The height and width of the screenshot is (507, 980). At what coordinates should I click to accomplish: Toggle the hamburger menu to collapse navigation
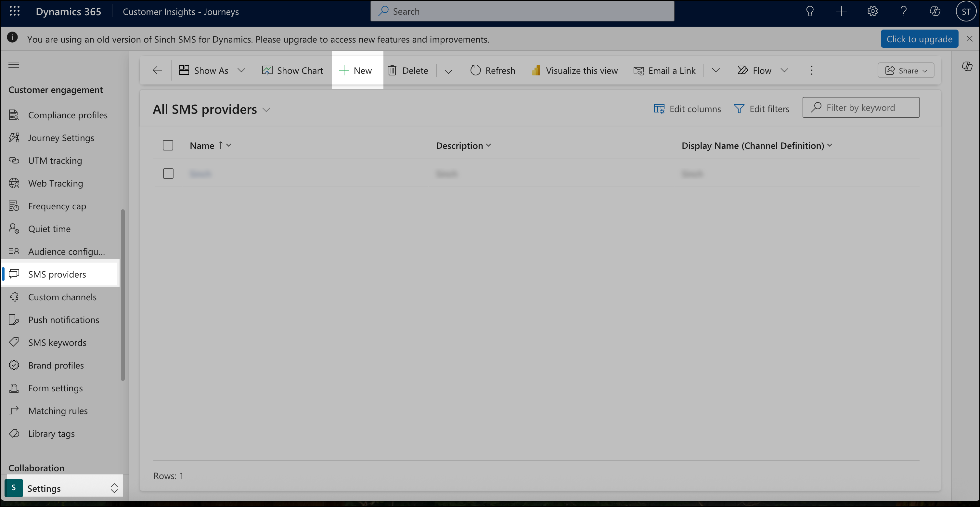[x=13, y=65]
